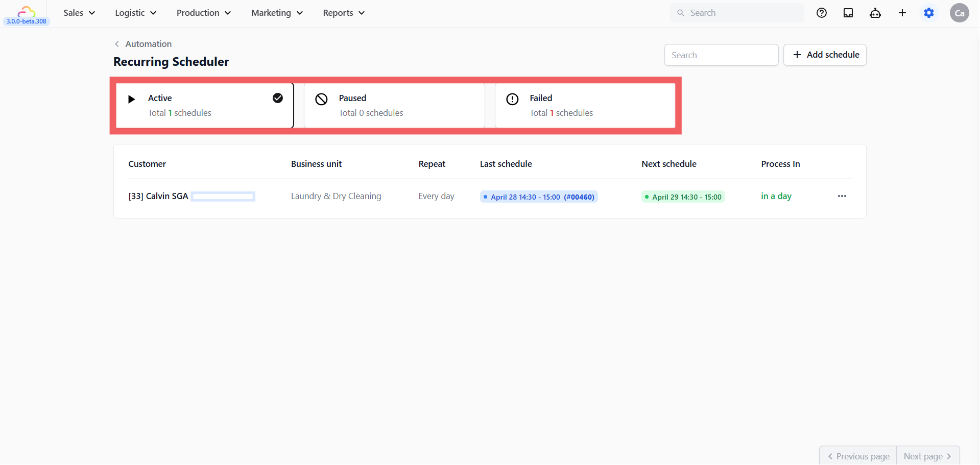980x465 pixels.
Task: Expand the Production menu
Action: pos(204,13)
